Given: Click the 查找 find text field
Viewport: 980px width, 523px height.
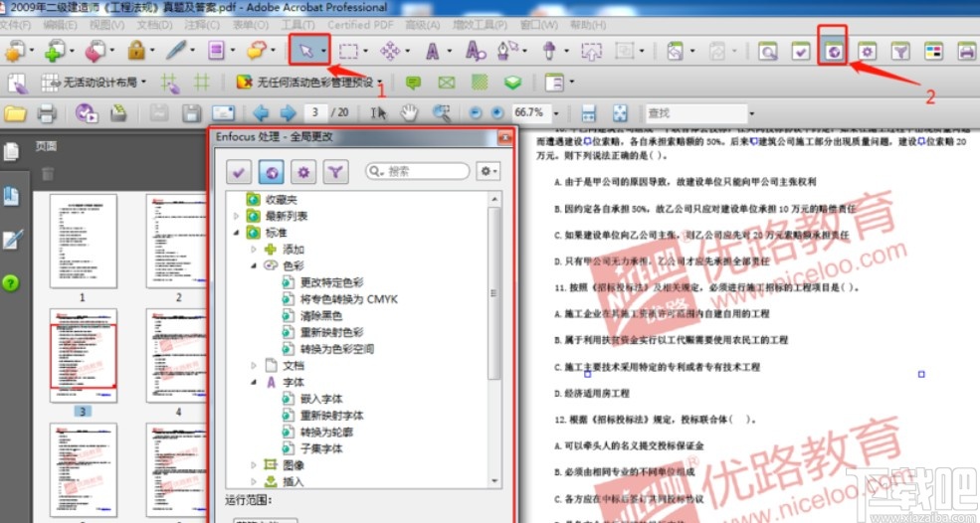Looking at the screenshot, I should tap(696, 113).
